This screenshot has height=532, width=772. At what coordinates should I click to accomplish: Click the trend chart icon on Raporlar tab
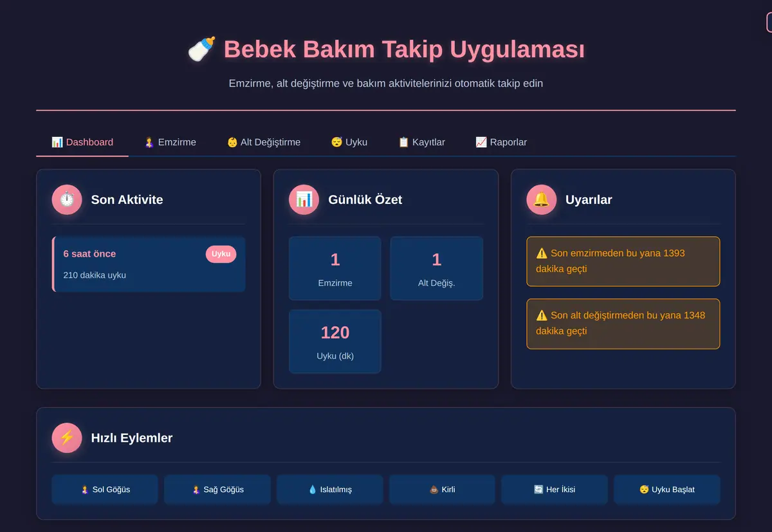[x=481, y=142]
